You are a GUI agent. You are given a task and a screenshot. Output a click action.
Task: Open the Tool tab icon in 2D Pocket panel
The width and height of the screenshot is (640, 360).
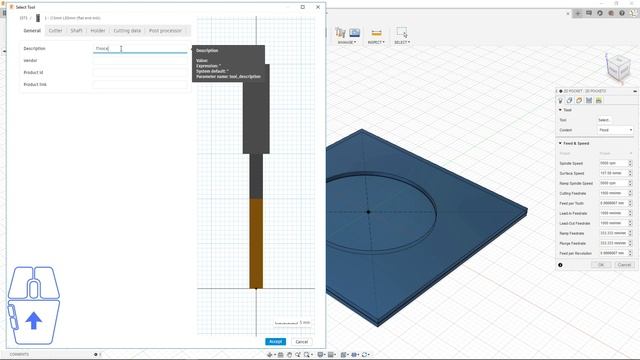click(x=560, y=100)
